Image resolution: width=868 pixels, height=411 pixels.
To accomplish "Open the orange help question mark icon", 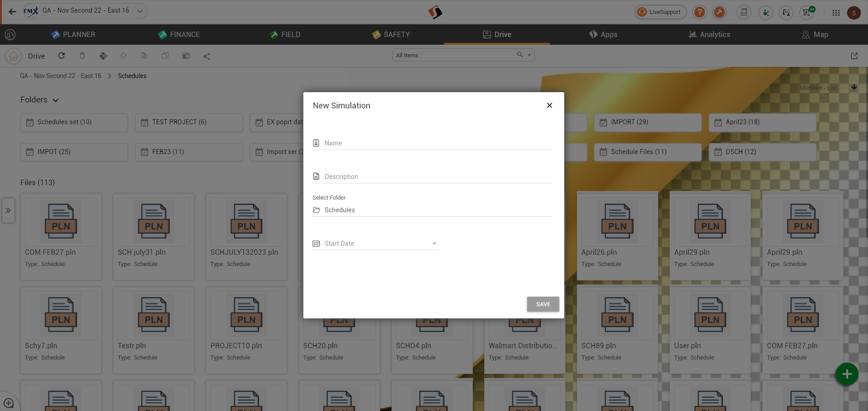I will (699, 12).
